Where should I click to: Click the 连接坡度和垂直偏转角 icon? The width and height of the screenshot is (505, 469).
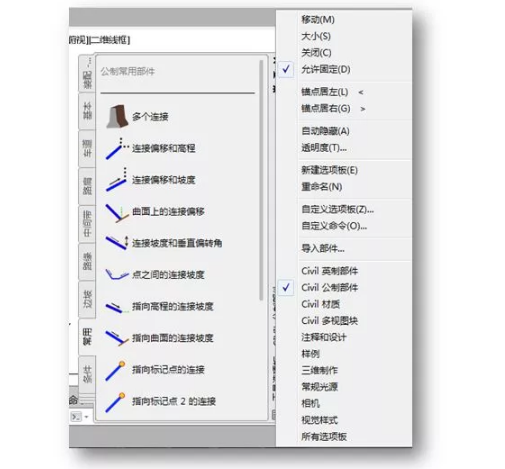pos(117,243)
